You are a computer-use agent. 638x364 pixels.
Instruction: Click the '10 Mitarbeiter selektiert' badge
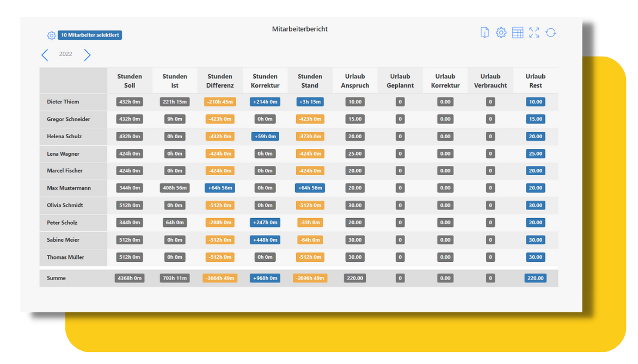pos(90,35)
